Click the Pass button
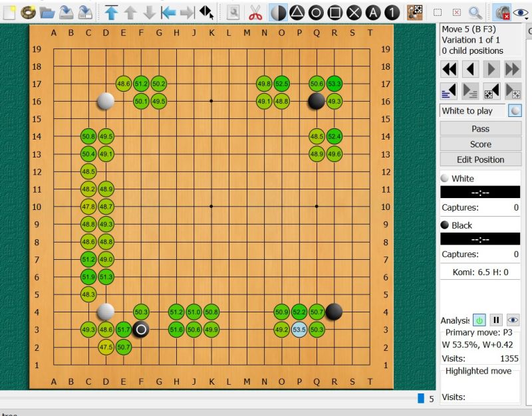The width and height of the screenshot is (532, 416). pos(480,128)
